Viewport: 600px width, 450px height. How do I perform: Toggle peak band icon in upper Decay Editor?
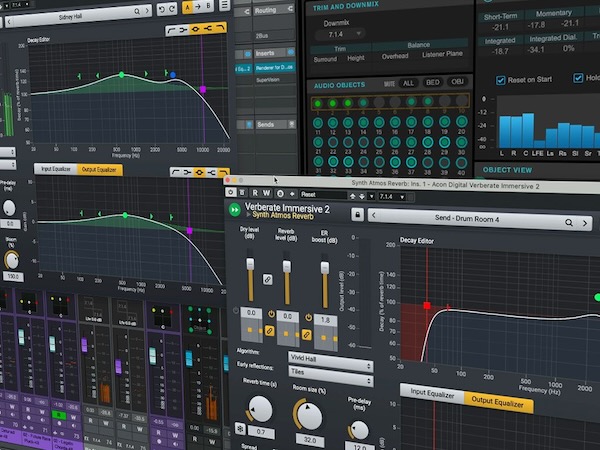(196, 29)
